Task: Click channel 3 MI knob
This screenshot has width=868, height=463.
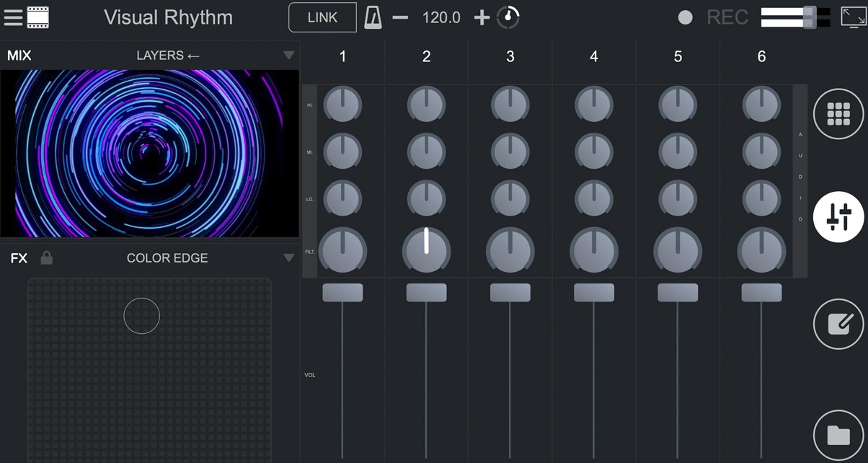Action: [510, 151]
